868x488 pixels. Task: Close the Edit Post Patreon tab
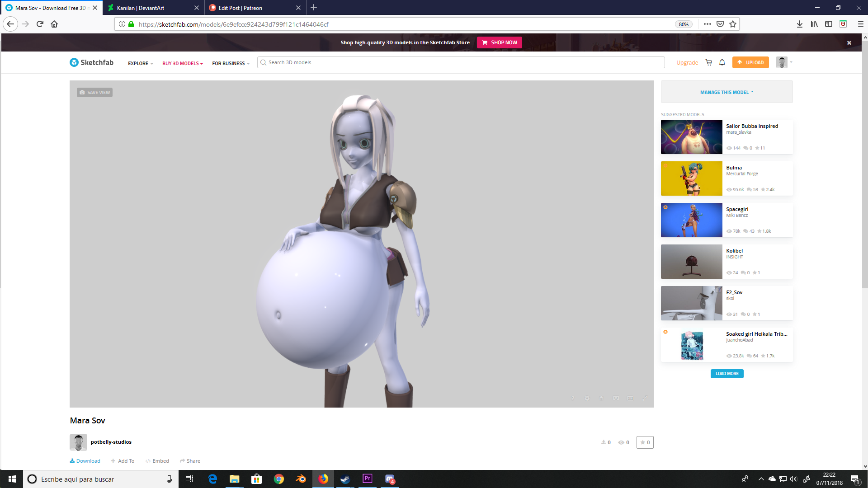(x=298, y=8)
